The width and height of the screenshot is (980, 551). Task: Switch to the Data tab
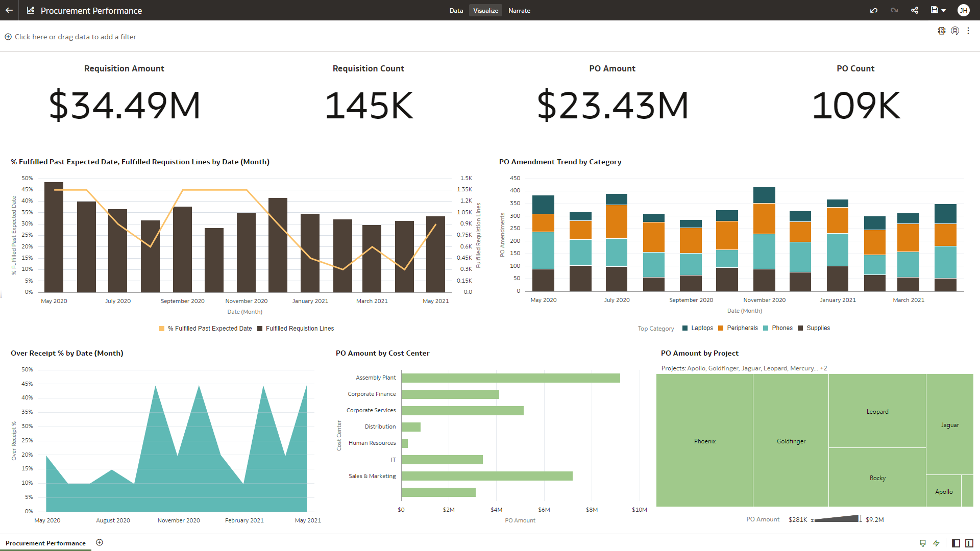456,10
